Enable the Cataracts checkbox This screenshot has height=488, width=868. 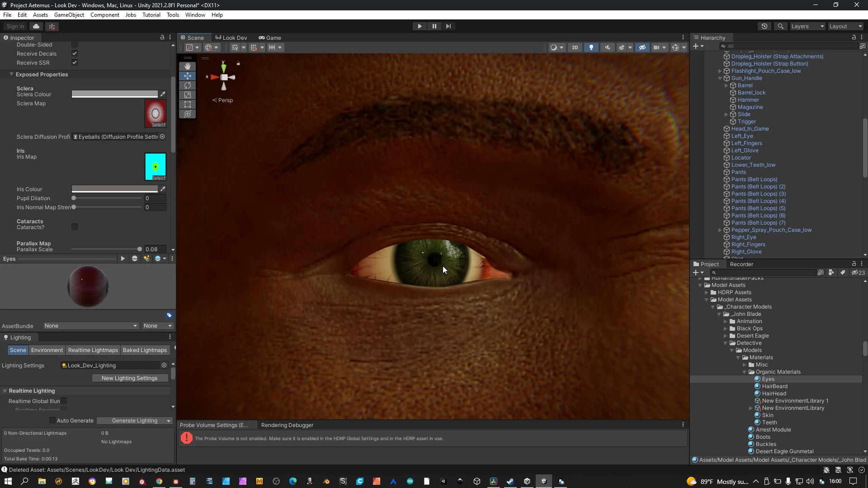click(x=75, y=227)
